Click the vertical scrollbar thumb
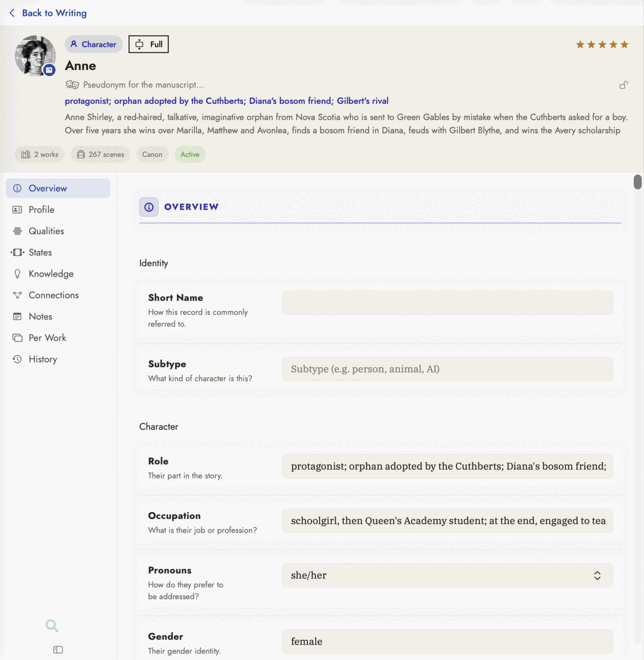644x660 pixels. [637, 182]
